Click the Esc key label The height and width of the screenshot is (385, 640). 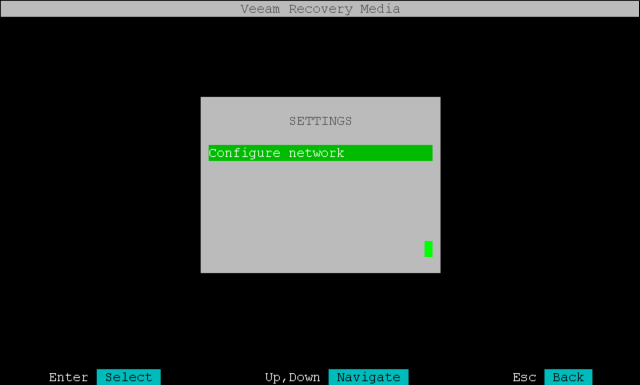524,377
